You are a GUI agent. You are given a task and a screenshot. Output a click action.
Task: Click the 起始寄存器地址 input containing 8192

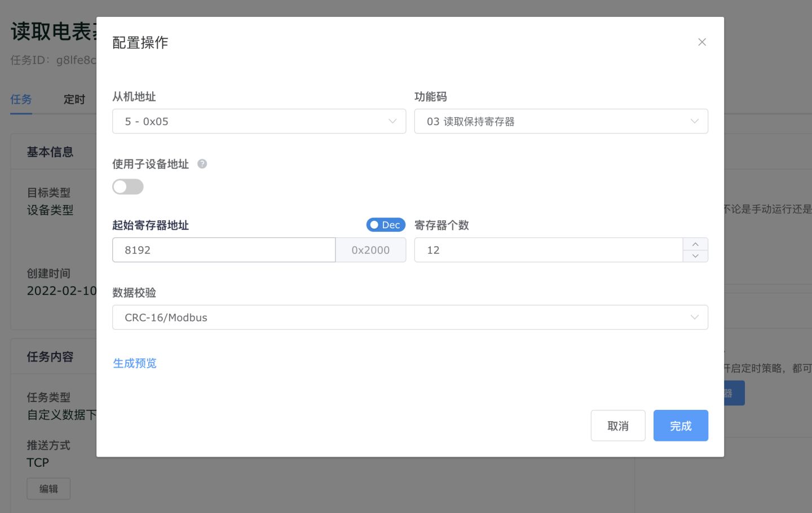point(224,250)
